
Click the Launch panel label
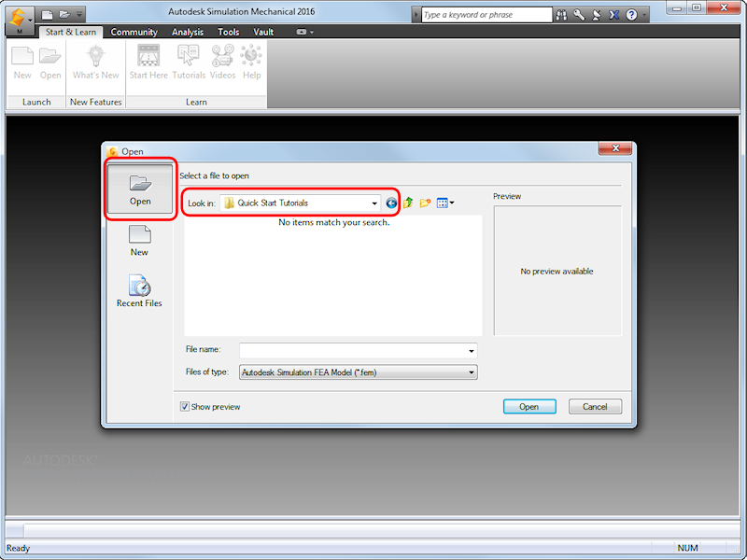[x=36, y=102]
